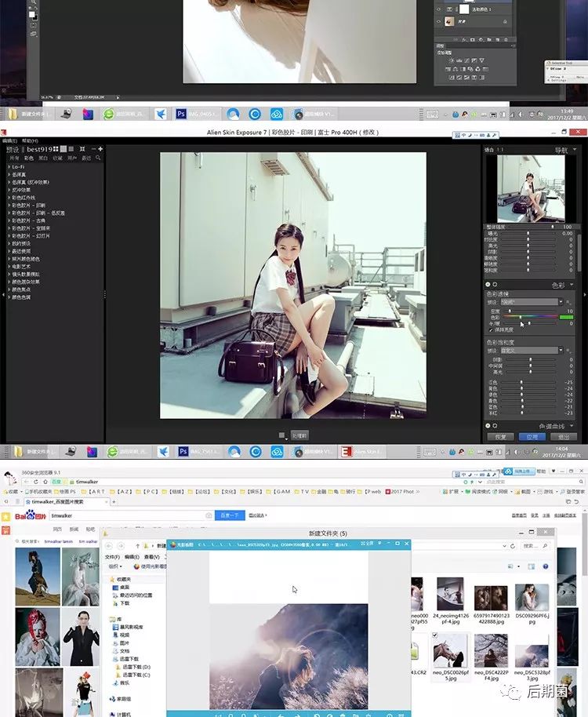Toggle 保持亮度 checkbox
Screen dimensions: 588x717
491,329
